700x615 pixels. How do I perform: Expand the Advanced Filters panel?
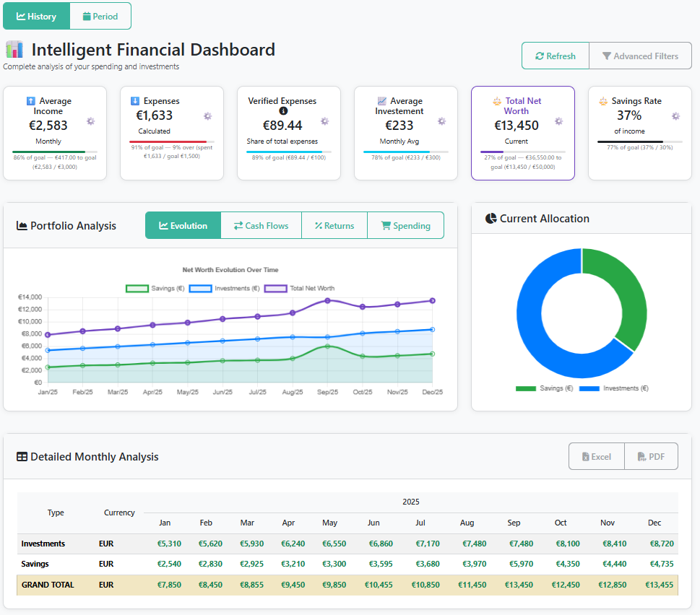(x=640, y=56)
